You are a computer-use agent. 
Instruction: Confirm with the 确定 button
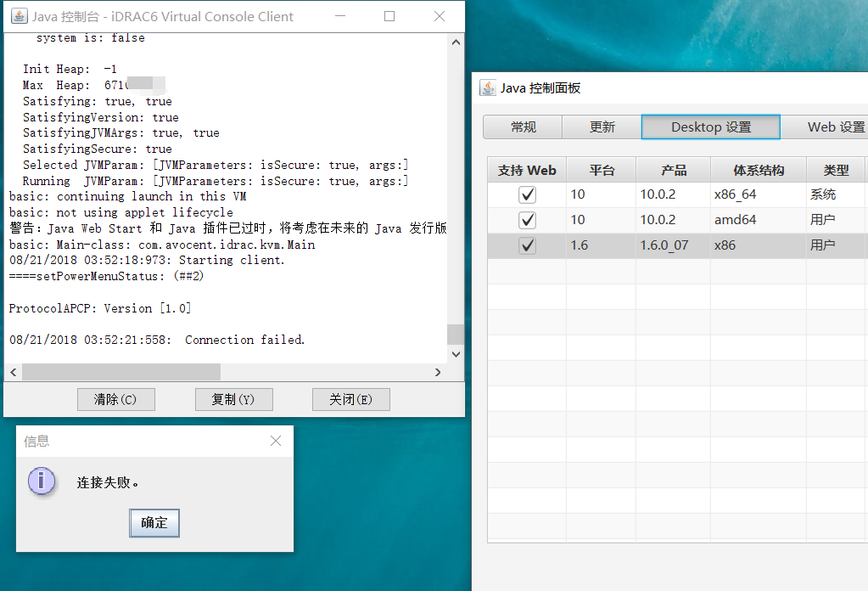154,522
